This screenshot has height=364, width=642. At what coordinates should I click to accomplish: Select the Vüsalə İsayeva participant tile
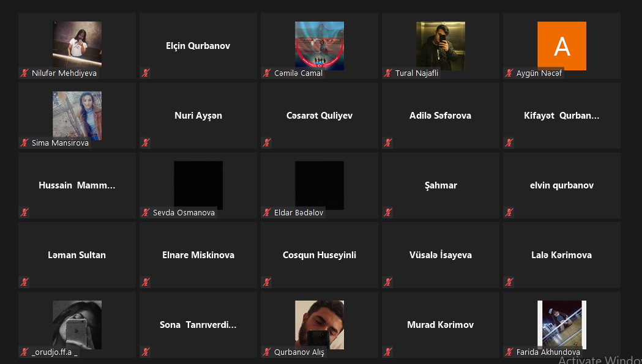(441, 255)
